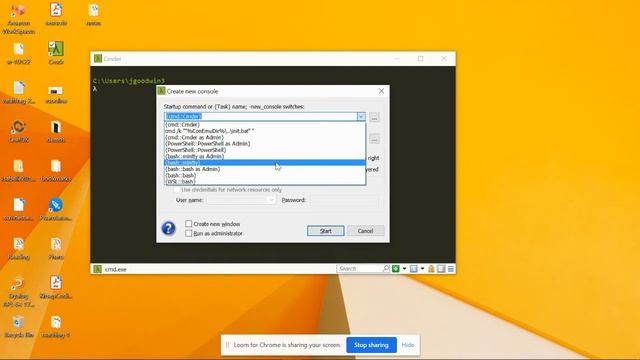Select the cmd.exe tab in Cmder
Image resolution: width=640 pixels, height=360 pixels.
(111, 269)
